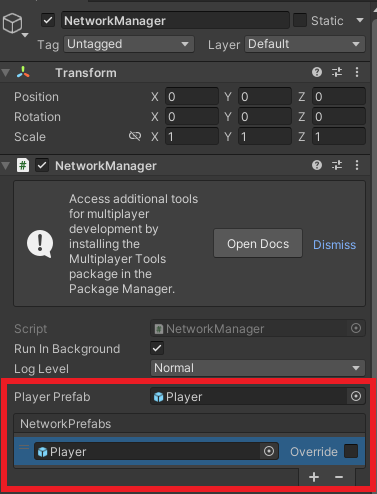377x494 pixels.
Task: Click the Run In Background label
Action: (x=67, y=349)
